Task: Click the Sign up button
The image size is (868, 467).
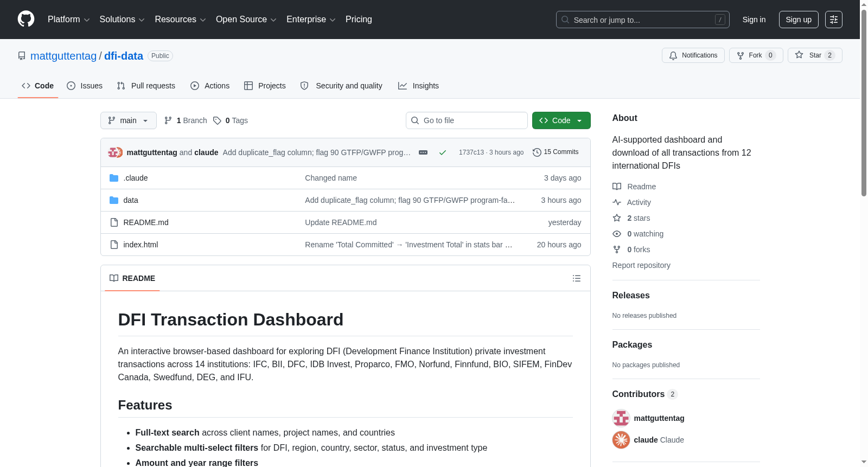Action: pos(799,20)
